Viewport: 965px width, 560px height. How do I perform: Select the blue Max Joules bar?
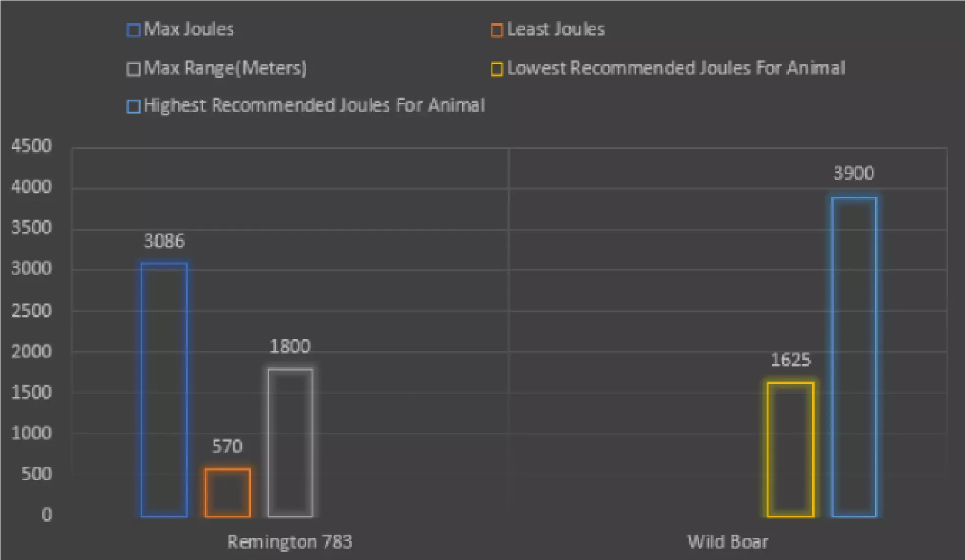click(x=164, y=390)
